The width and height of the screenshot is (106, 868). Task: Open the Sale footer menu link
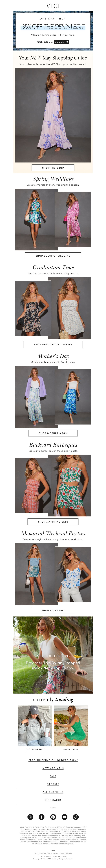coord(53,776)
